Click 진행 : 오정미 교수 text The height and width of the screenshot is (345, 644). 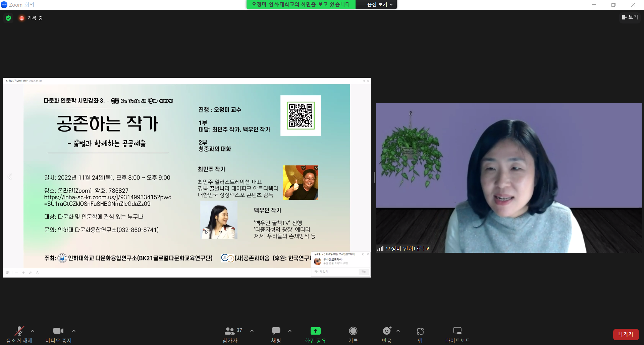(x=220, y=110)
